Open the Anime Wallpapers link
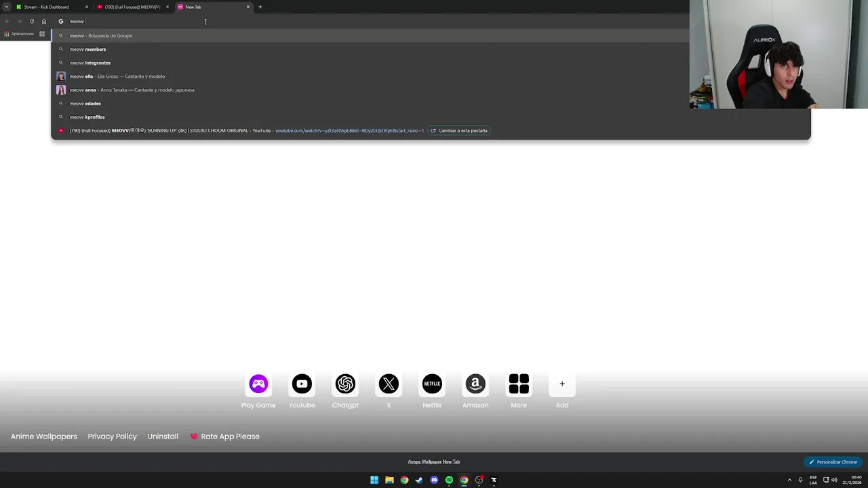Image resolution: width=868 pixels, height=488 pixels. [x=44, y=436]
